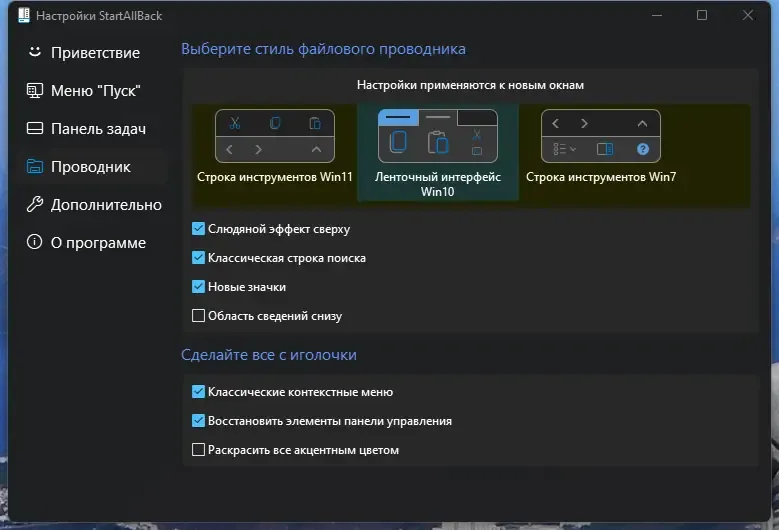Uncheck Классическая строка поиска

tap(198, 257)
